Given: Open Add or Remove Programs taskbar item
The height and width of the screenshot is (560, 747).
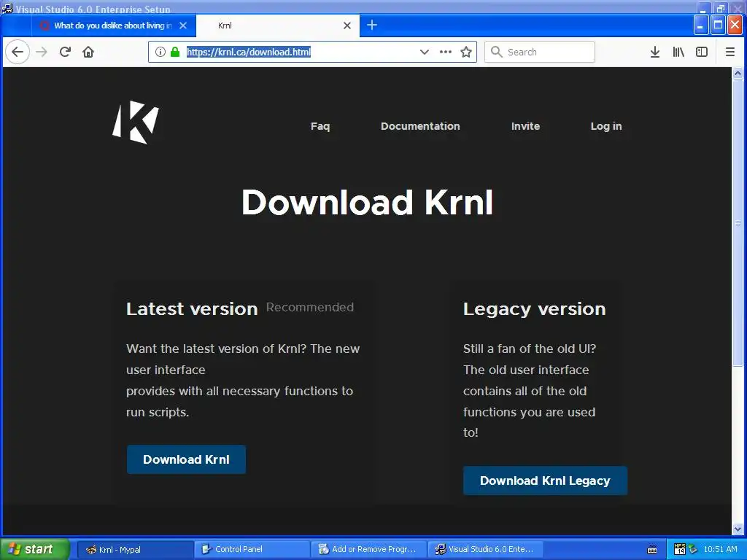Looking at the screenshot, I should (369, 550).
